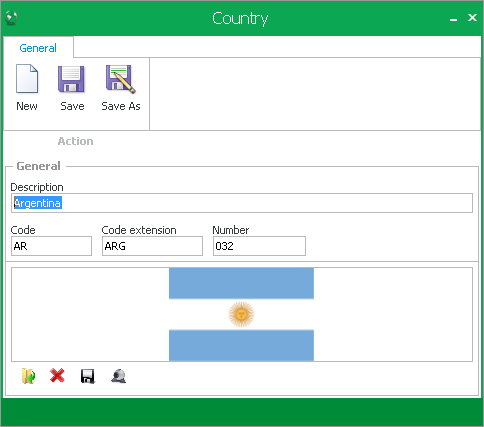
Task: Export flag image with black floppy icon
Action: [x=88, y=376]
